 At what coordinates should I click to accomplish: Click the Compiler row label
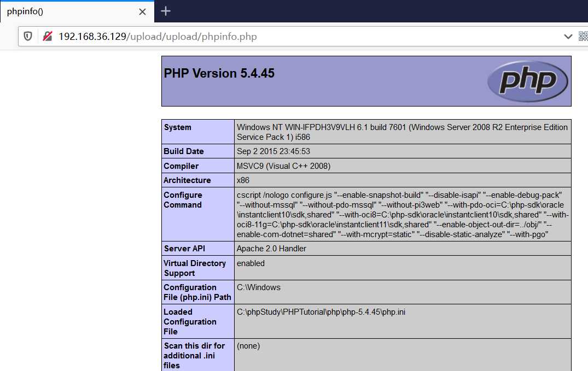click(x=181, y=166)
